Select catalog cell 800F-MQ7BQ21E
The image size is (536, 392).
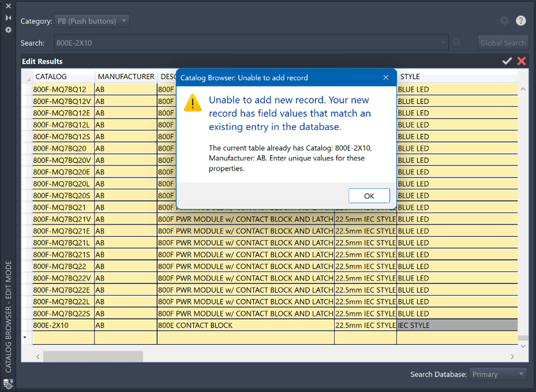(x=64, y=231)
